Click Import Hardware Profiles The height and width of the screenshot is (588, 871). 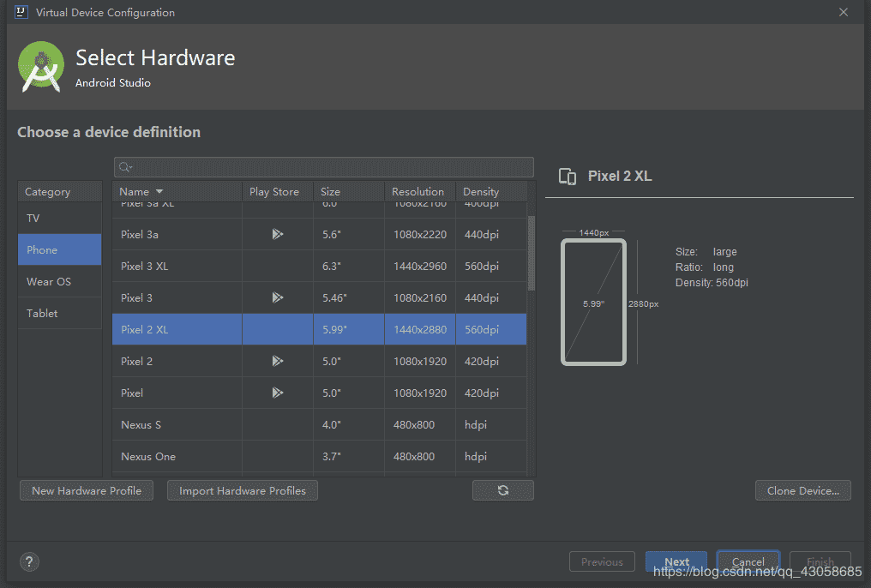click(x=242, y=489)
